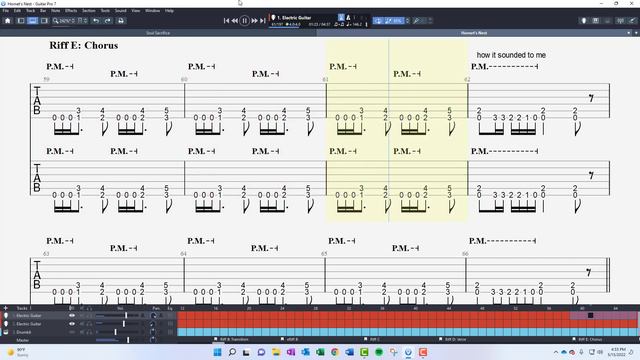
Task: Solo the first Electric Guitar track
Action: click(89, 316)
